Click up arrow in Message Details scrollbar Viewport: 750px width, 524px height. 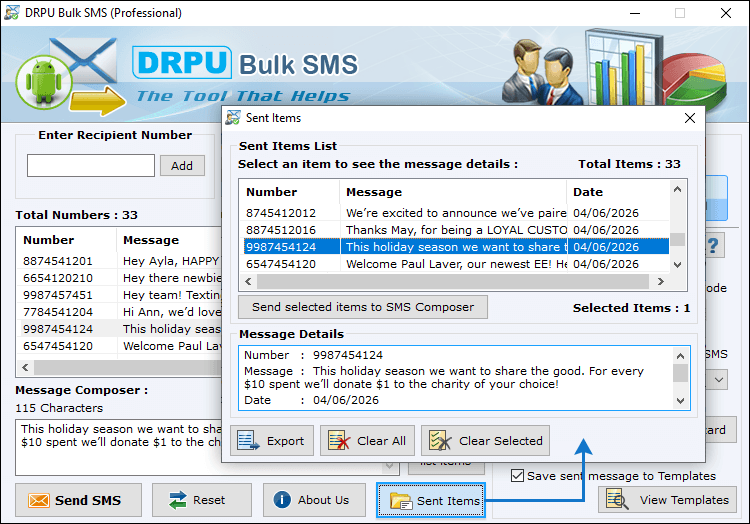coord(680,356)
